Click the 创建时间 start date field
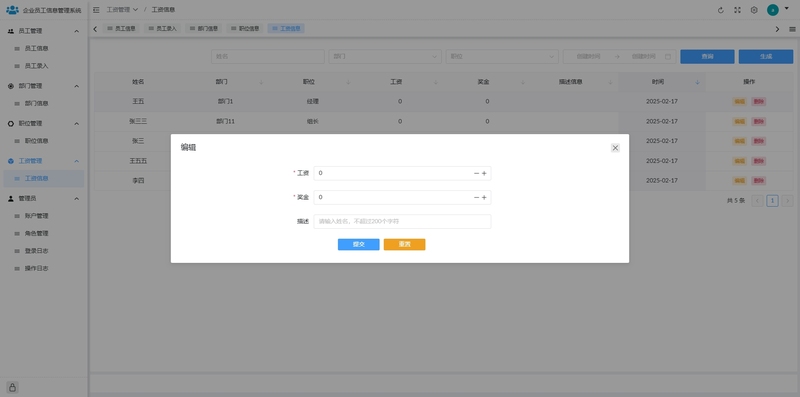 coord(588,57)
